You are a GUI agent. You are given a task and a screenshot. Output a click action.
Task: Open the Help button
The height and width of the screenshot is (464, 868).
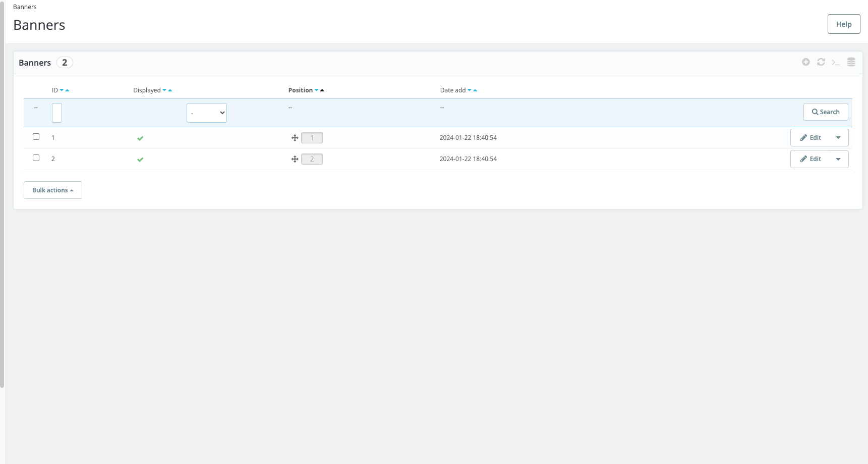[x=844, y=24]
